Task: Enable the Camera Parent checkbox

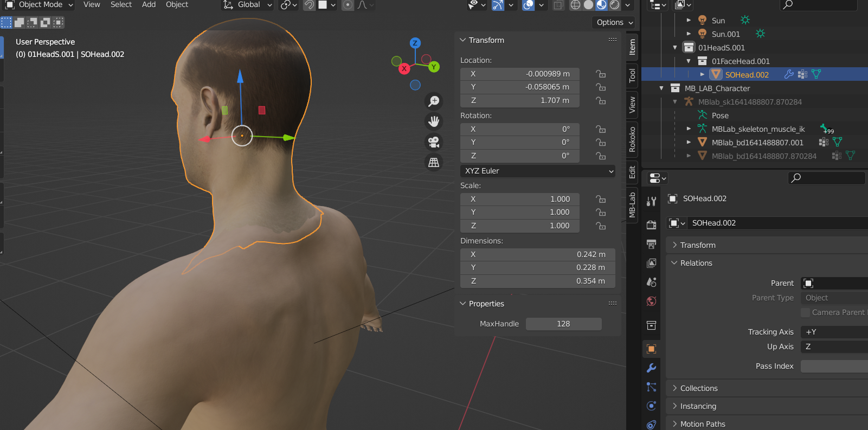Action: coord(805,312)
